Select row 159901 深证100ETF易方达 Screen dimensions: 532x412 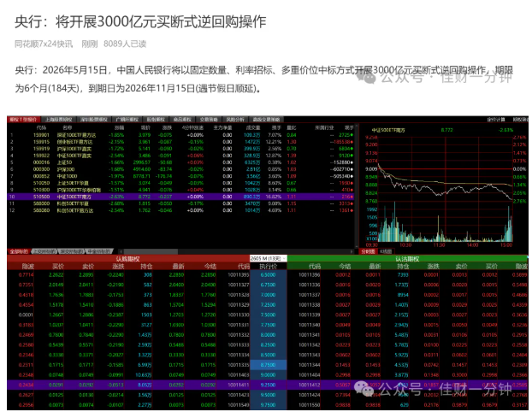[180, 135]
